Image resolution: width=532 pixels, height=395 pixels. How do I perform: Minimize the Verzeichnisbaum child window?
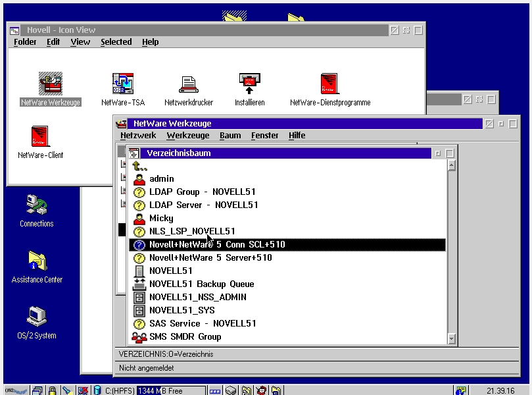438,153
